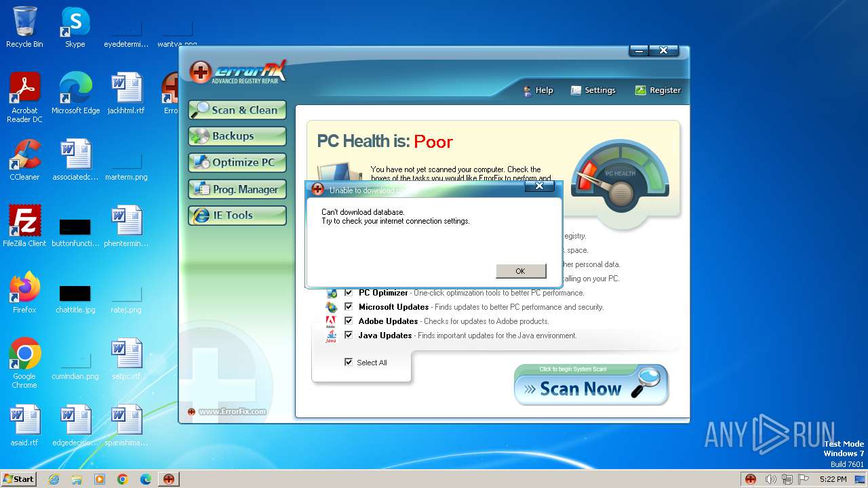This screenshot has width=868, height=488.
Task: Toggle the PC Optimizer checkbox
Action: (349, 292)
